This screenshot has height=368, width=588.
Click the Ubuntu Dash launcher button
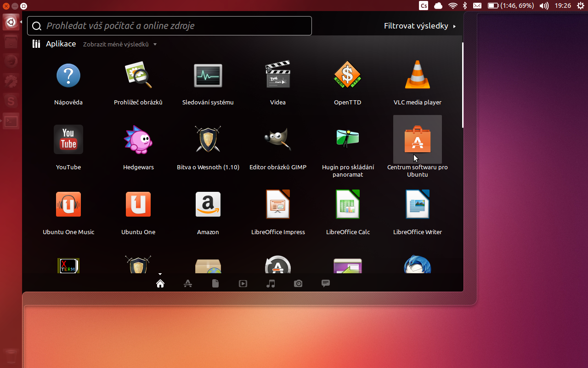(11, 22)
